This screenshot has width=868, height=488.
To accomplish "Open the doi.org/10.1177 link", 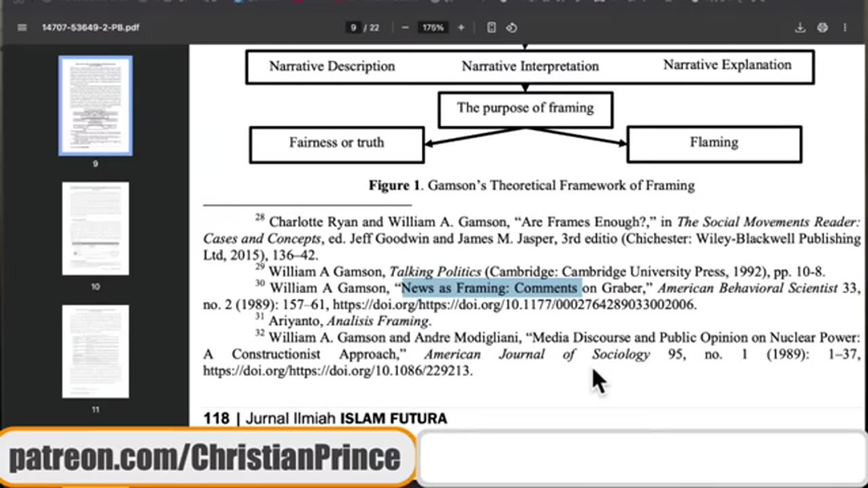I will pos(513,304).
